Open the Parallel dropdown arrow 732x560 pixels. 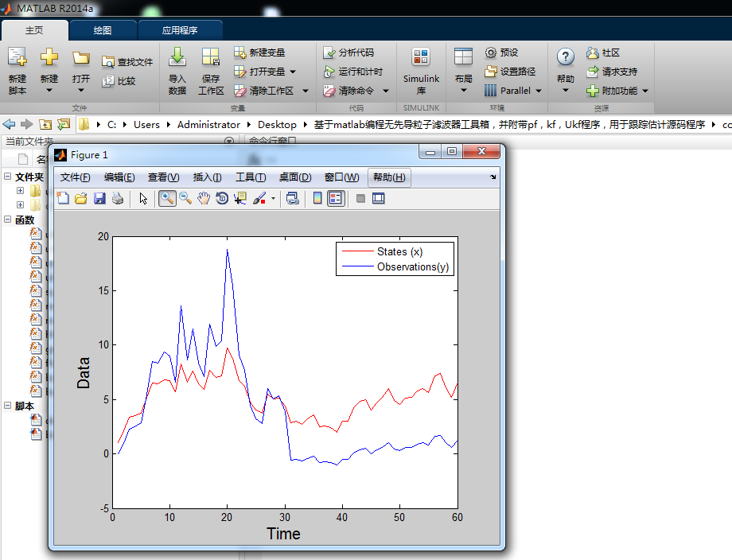pyautogui.click(x=539, y=91)
